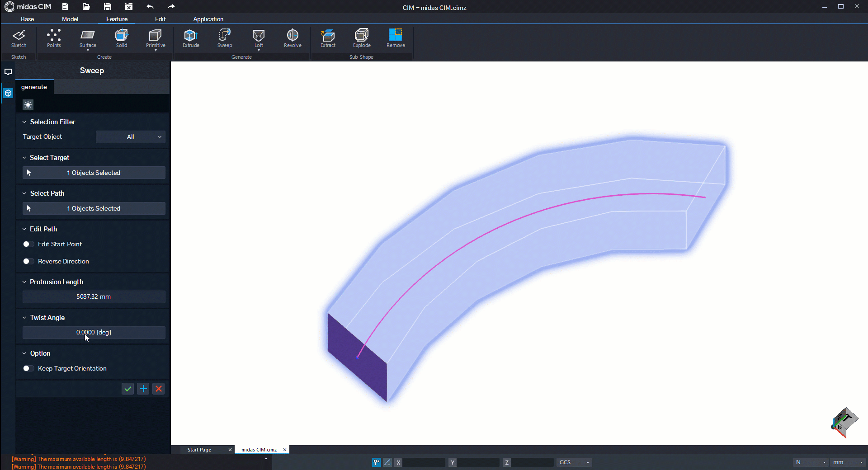Select the Loft tool
This screenshot has height=470, width=868.
[x=259, y=39]
